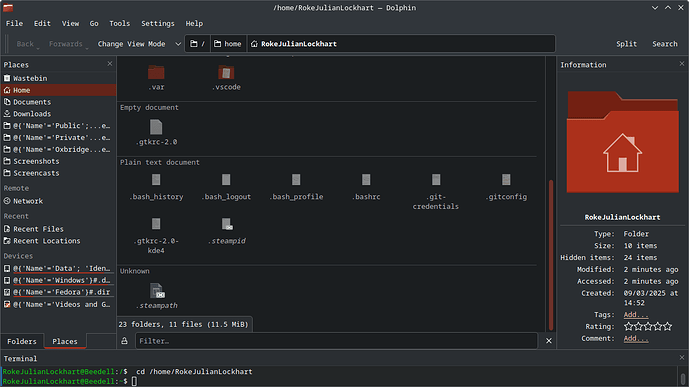Close the Information panel
The image size is (689, 387).
[x=682, y=64]
